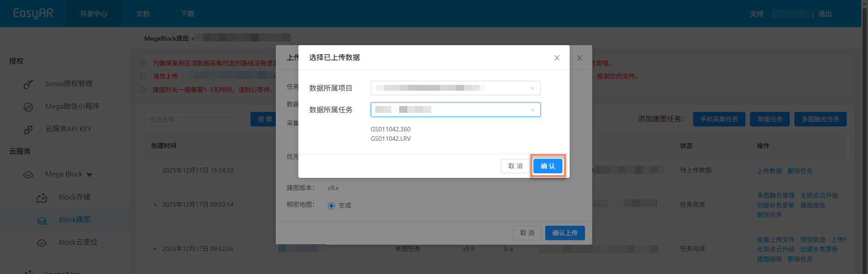This screenshot has width=868, height=274.
Task: Click the 状态 column header
Action: point(686,146)
